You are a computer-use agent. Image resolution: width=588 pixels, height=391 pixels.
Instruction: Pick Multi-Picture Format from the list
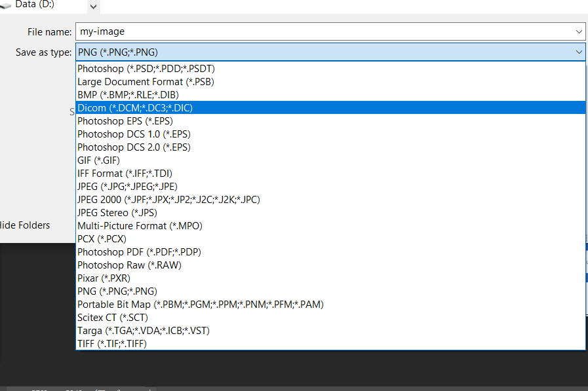[140, 225]
